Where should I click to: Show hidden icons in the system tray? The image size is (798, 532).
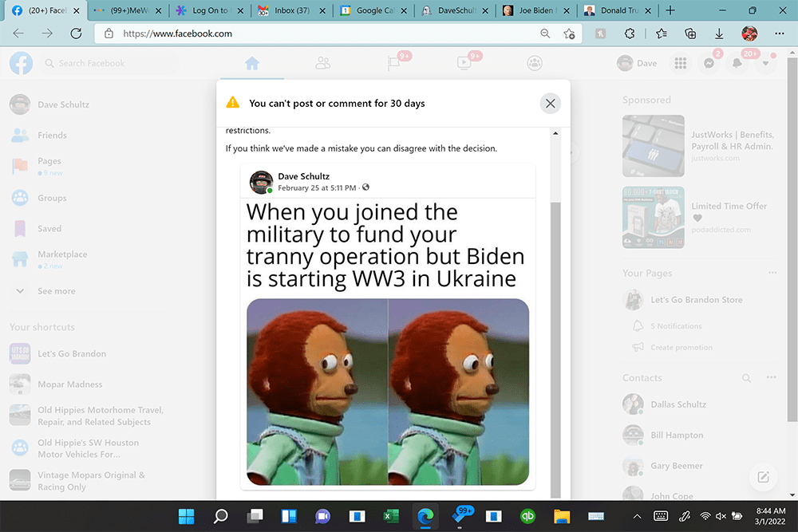pos(637,516)
